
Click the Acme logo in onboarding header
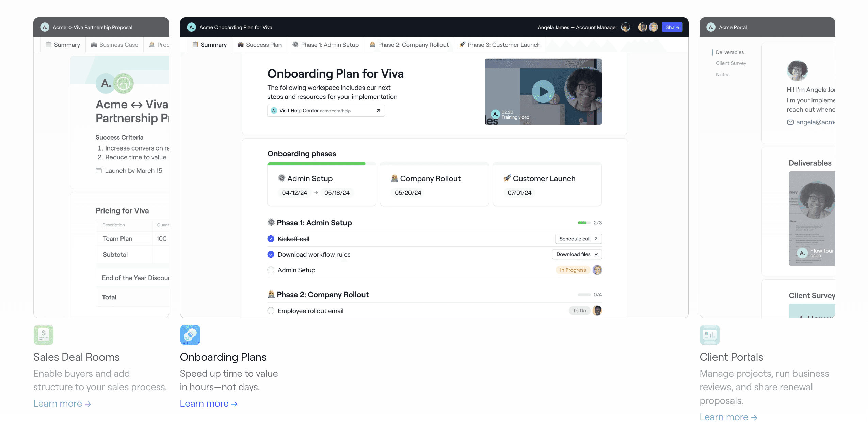pyautogui.click(x=192, y=27)
